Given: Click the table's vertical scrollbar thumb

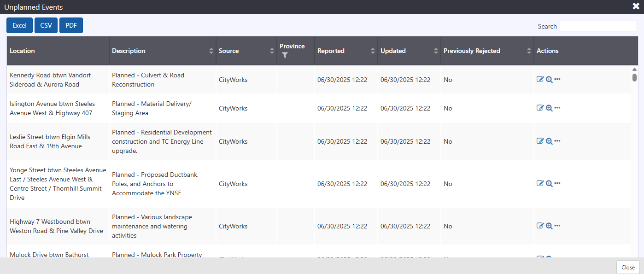Looking at the screenshot, I should tap(634, 77).
